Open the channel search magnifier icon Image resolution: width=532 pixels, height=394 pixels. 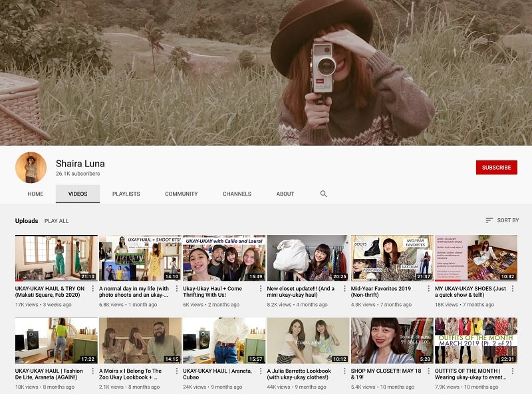pos(323,194)
